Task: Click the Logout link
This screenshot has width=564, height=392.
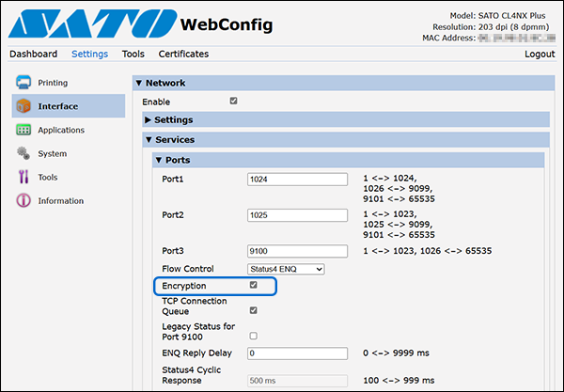Action: tap(540, 55)
